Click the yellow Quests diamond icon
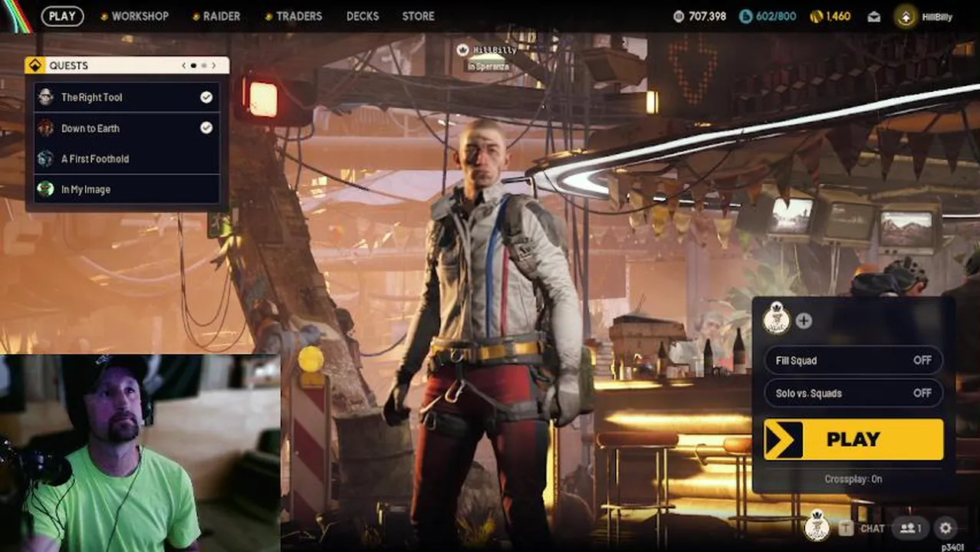The image size is (980, 552). (35, 65)
